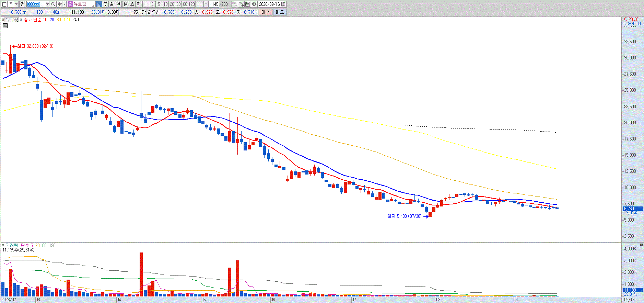Screen dimensions: 644x303
Task: Open the interval dropdown after the 120 button
Action: [206, 4]
